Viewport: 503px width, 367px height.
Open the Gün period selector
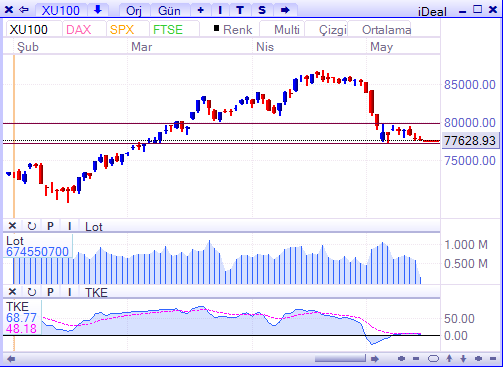(x=169, y=11)
